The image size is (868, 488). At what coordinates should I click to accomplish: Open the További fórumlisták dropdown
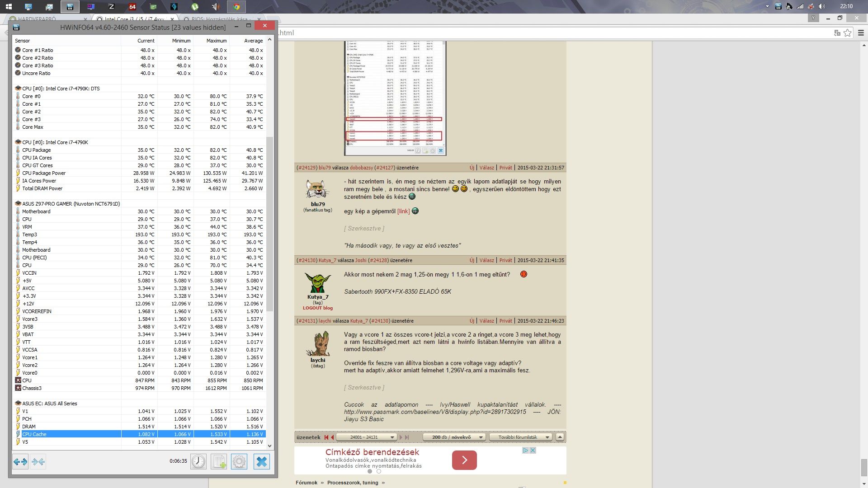(x=522, y=437)
